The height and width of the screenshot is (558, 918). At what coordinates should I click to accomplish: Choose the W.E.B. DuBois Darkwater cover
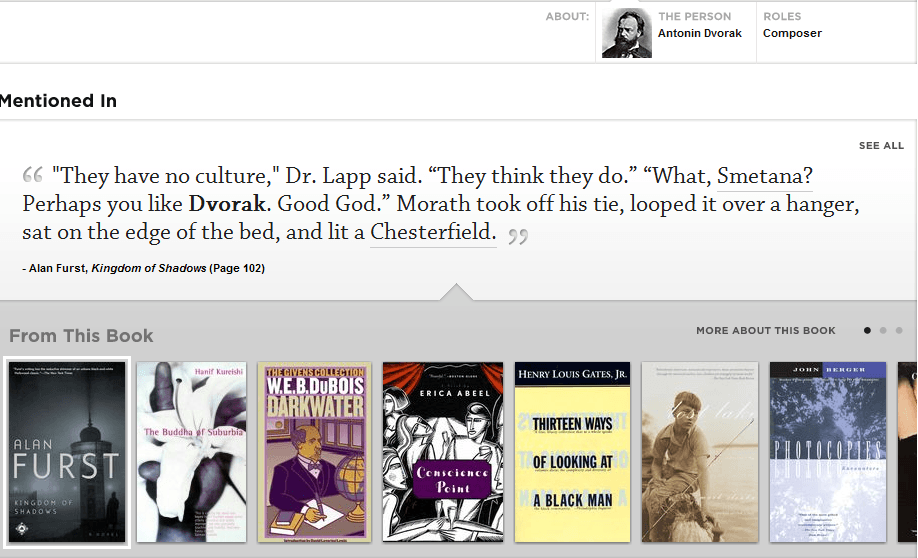(314, 452)
